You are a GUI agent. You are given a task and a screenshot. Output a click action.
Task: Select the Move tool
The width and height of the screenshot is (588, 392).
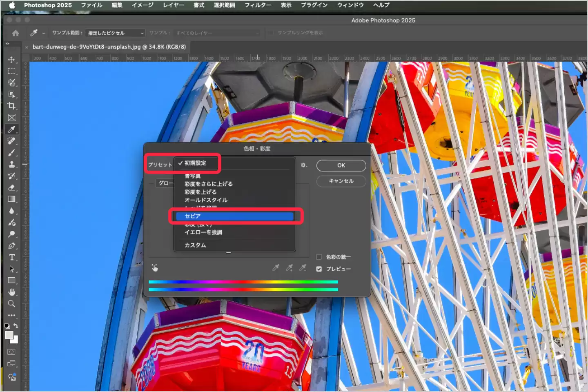click(11, 60)
